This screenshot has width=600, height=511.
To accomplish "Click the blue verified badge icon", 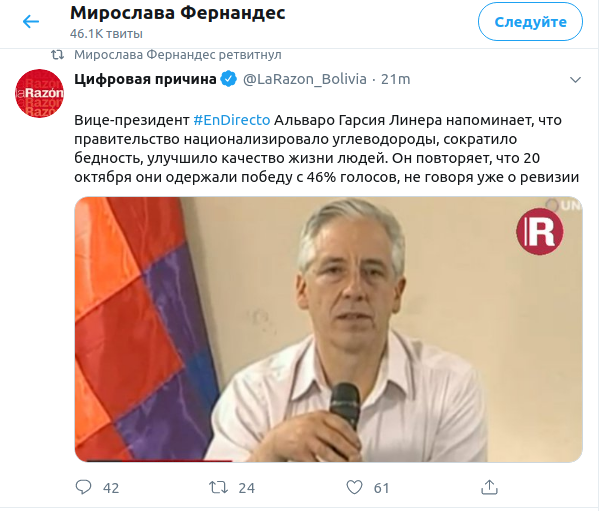I will (x=229, y=79).
